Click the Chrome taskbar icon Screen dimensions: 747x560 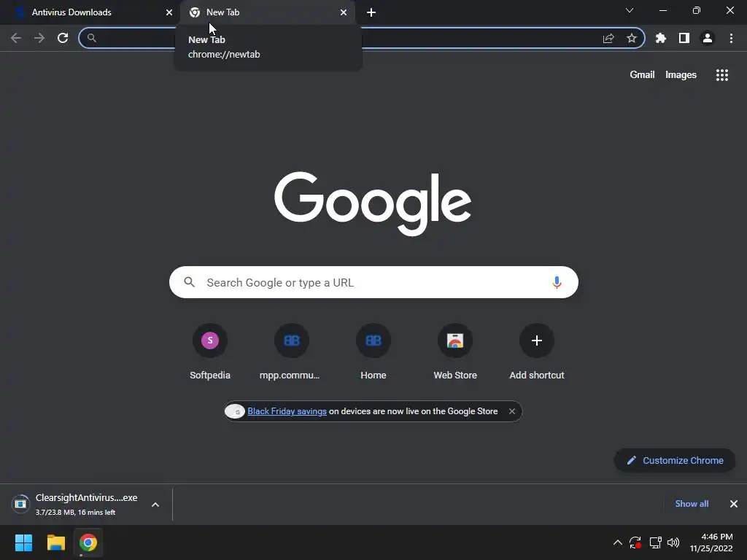(x=88, y=542)
